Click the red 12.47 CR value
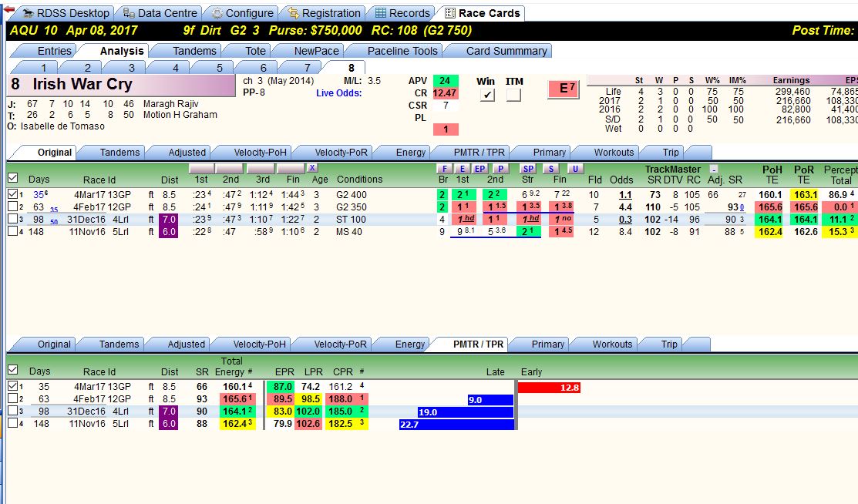Image resolution: width=858 pixels, height=504 pixels. pyautogui.click(x=445, y=93)
